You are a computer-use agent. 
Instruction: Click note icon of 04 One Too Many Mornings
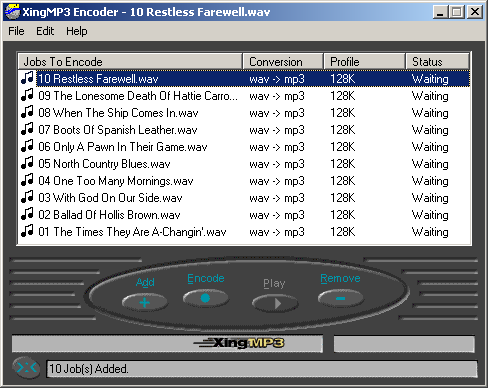click(27, 180)
